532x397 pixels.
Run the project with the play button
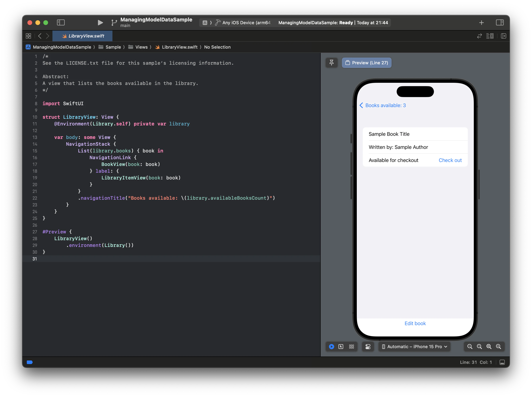tap(100, 23)
